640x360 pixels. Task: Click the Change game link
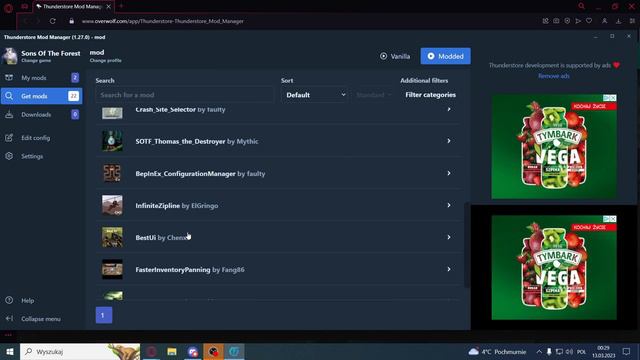pyautogui.click(x=36, y=61)
